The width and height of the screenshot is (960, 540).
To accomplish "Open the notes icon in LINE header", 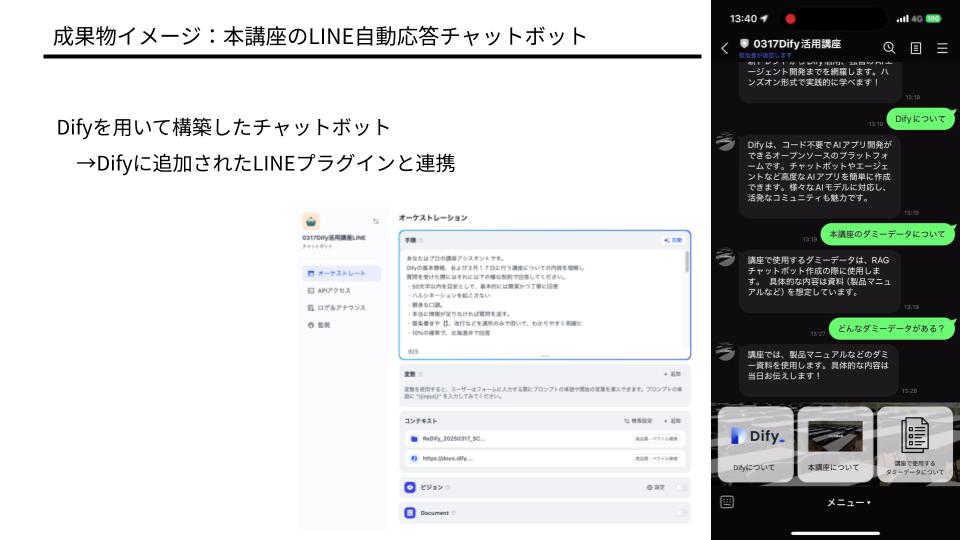I will coord(915,48).
